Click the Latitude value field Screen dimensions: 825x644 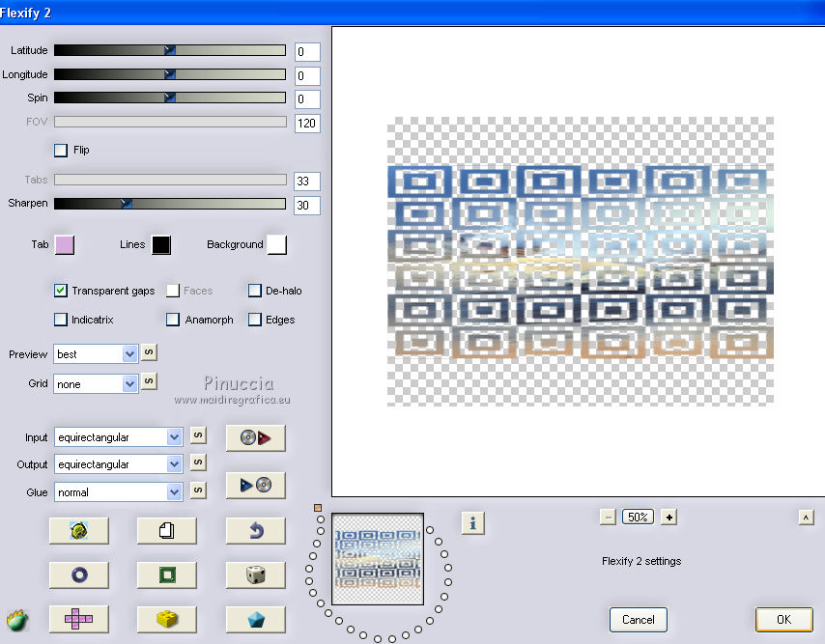point(307,51)
